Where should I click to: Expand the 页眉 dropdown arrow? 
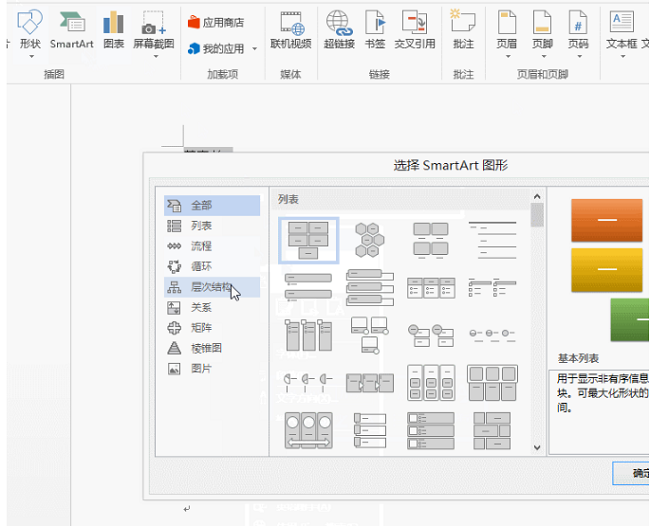click(x=508, y=57)
